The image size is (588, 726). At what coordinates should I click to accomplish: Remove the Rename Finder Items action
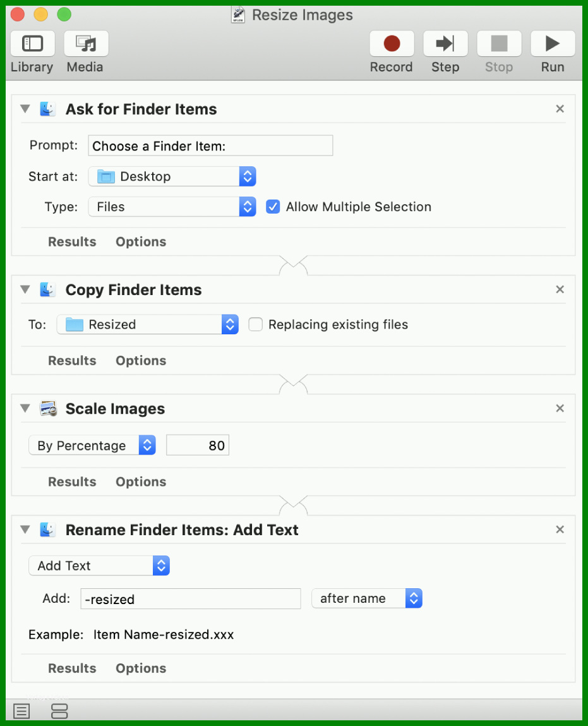560,529
